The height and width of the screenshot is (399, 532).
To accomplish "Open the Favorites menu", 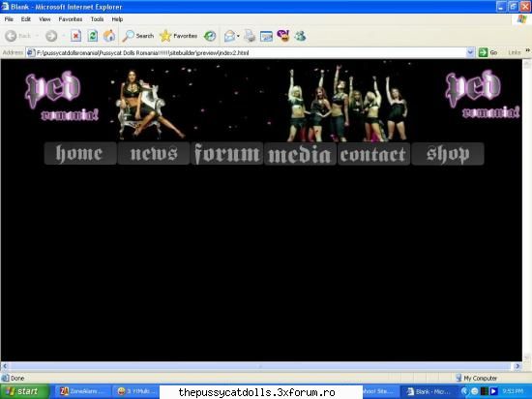I will coord(71,19).
